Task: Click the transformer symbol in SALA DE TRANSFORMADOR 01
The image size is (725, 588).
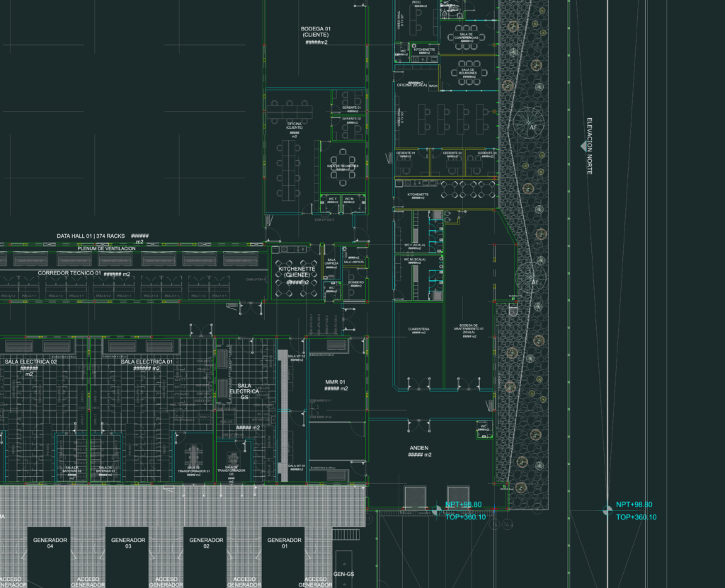Action: pyautogui.click(x=193, y=456)
